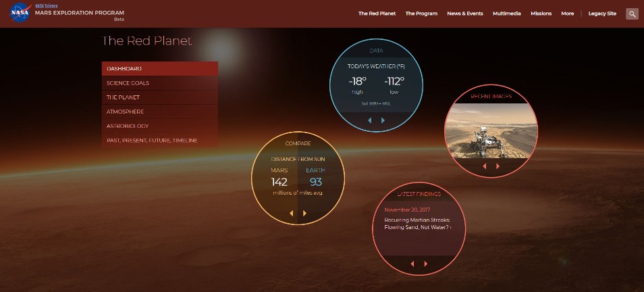Click November 20, 2017 date
Viewport: 644px width, 292px height.
click(408, 210)
